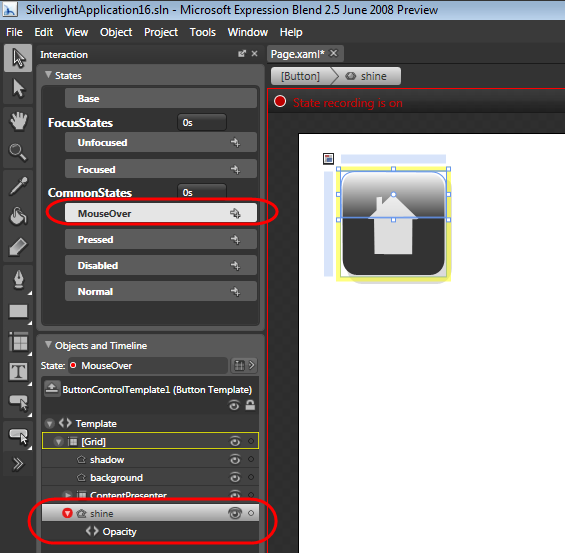Select the Pressed state
Image resolution: width=565 pixels, height=553 pixels.
[x=161, y=239]
